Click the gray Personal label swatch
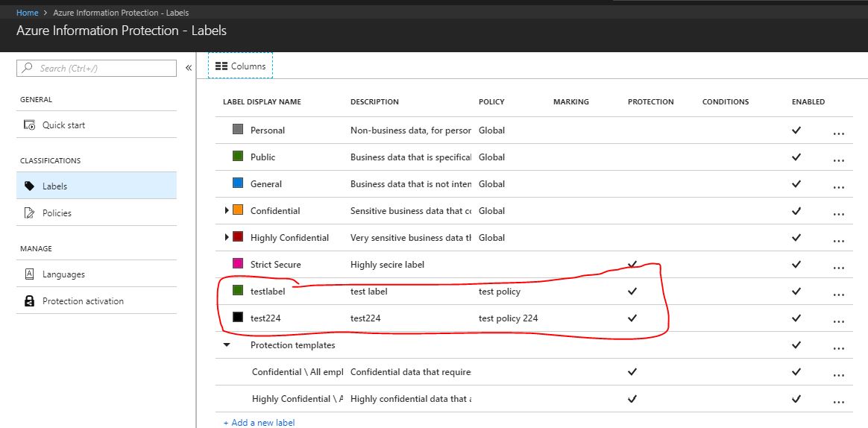Viewport: 868px width, 428px height. pyautogui.click(x=238, y=130)
